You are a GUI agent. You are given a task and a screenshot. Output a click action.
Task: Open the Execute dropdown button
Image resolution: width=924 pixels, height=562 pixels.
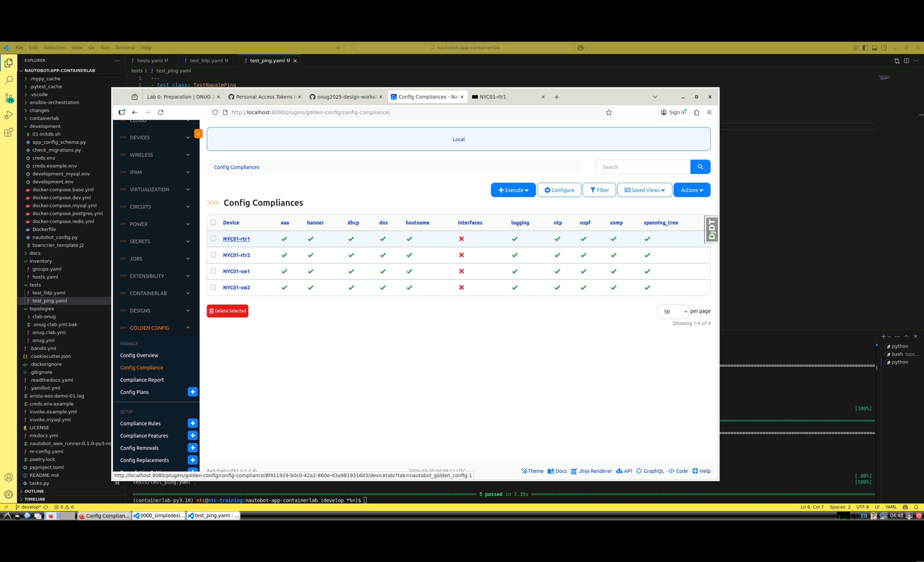pyautogui.click(x=513, y=190)
